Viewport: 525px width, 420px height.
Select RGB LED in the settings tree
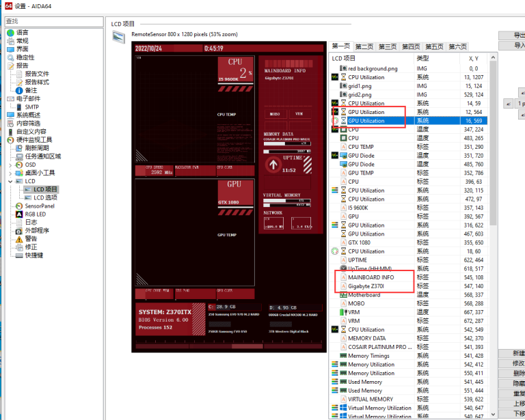coord(36,214)
